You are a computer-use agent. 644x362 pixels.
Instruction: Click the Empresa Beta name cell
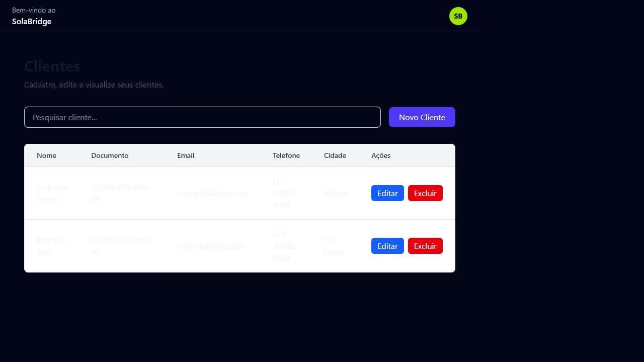click(x=52, y=246)
